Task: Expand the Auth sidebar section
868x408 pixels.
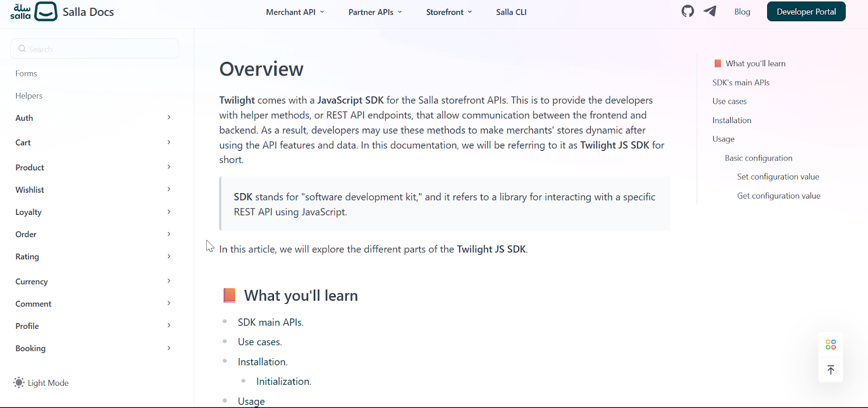Action: tap(93, 118)
